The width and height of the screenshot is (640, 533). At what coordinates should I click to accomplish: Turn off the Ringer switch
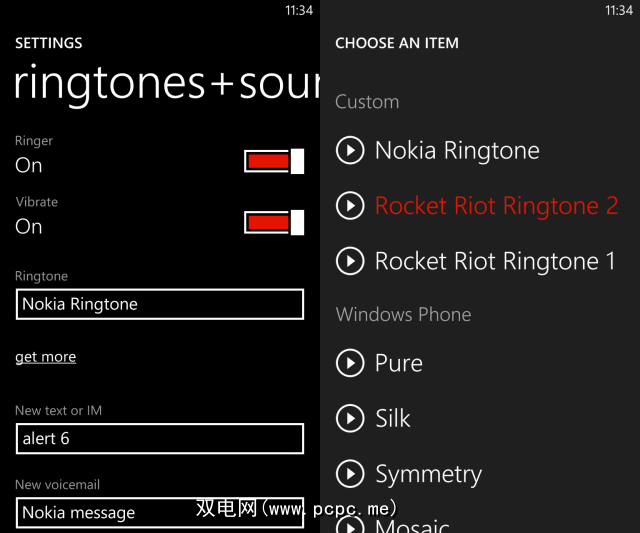(274, 161)
